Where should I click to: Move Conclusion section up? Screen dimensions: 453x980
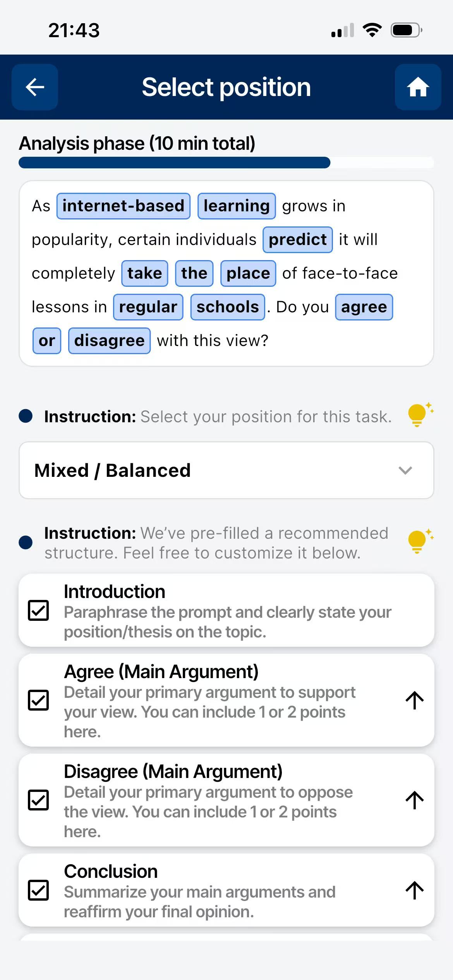click(x=414, y=890)
